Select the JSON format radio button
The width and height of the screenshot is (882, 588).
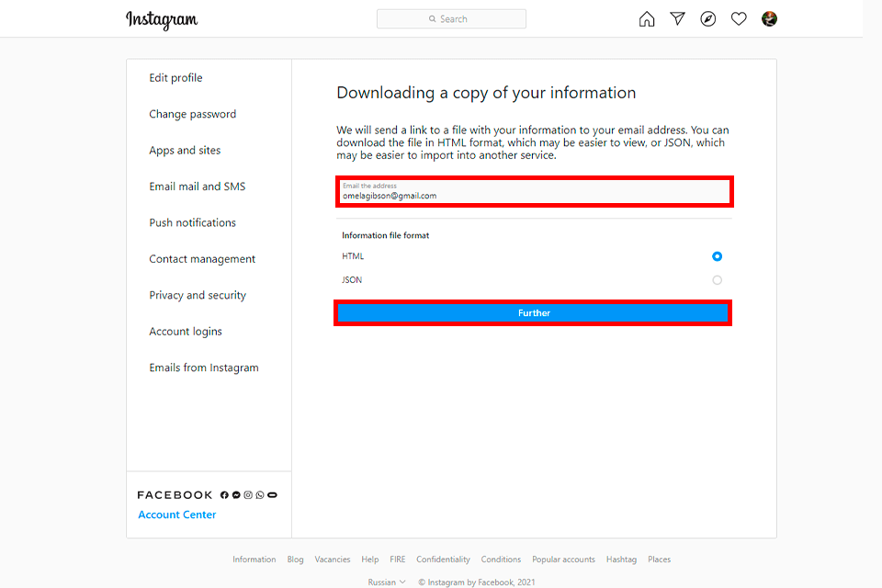[x=717, y=280]
